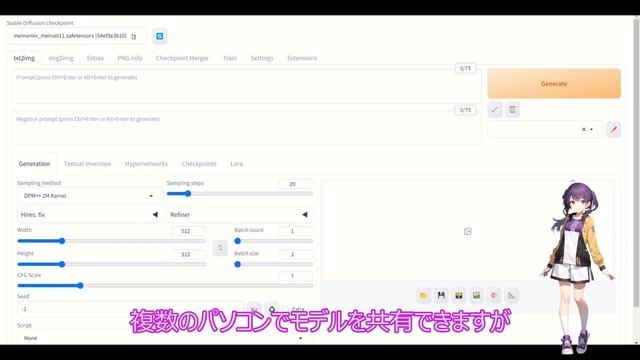This screenshot has width=640, height=360.
Task: Open the Settings tab
Action: pos(262,58)
